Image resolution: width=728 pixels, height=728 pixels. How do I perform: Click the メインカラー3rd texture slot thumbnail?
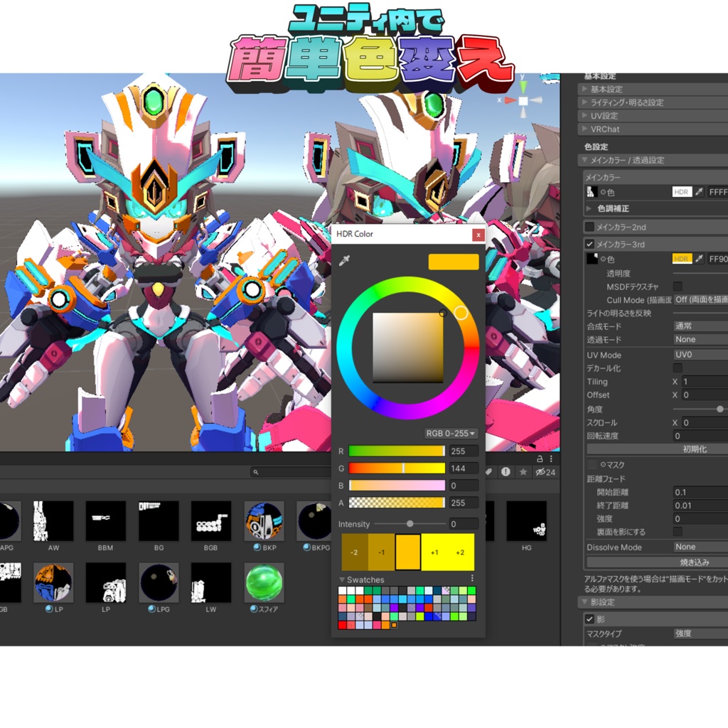coord(591,259)
